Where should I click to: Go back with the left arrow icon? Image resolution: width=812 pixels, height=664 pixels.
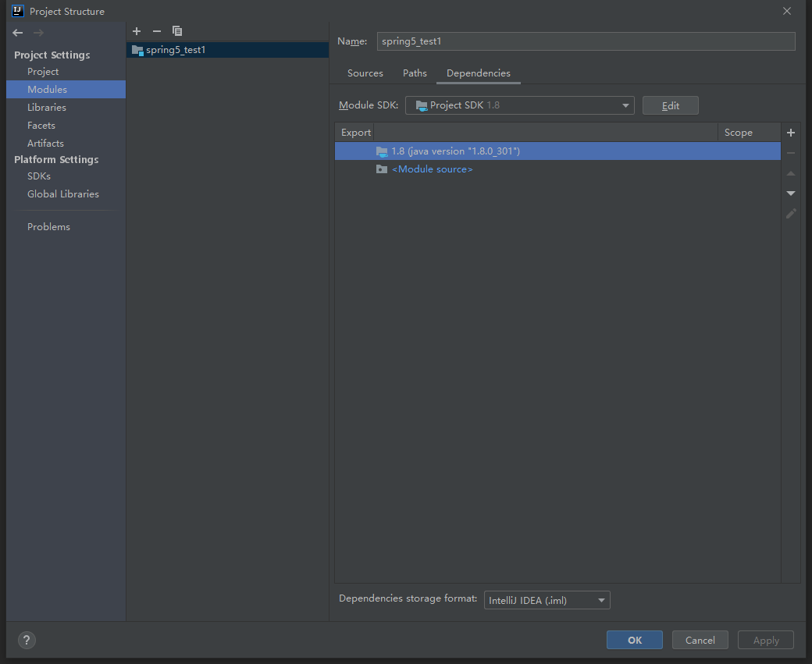tap(18, 33)
